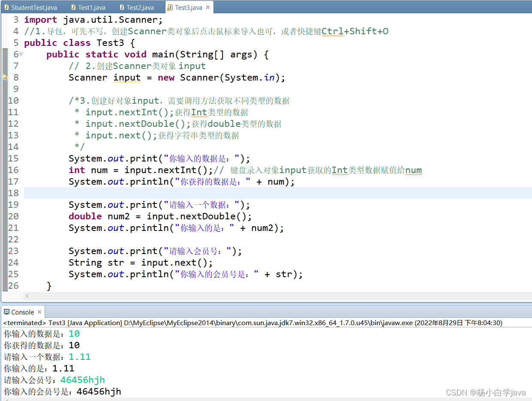
Task: Click the Test1.java file icon
Action: pyautogui.click(x=73, y=7)
